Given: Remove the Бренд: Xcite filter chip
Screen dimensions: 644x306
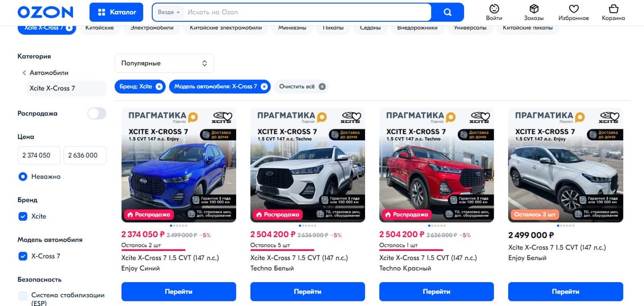Looking at the screenshot, I should pyautogui.click(x=159, y=87).
